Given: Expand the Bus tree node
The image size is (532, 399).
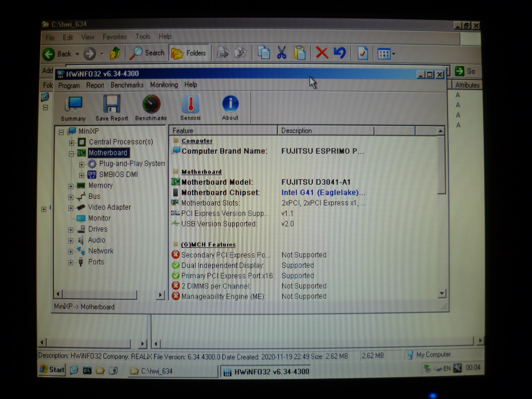Looking at the screenshot, I should pos(71,197).
